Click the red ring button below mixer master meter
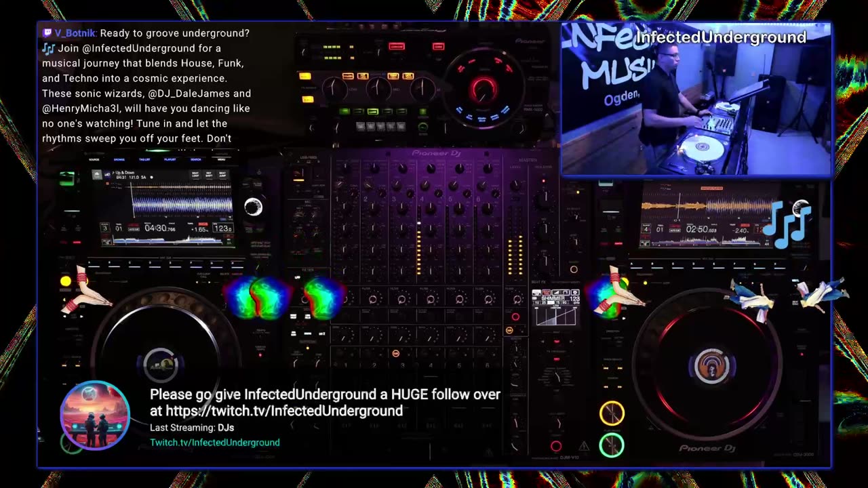Viewport: 868px width, 488px height. (515, 317)
